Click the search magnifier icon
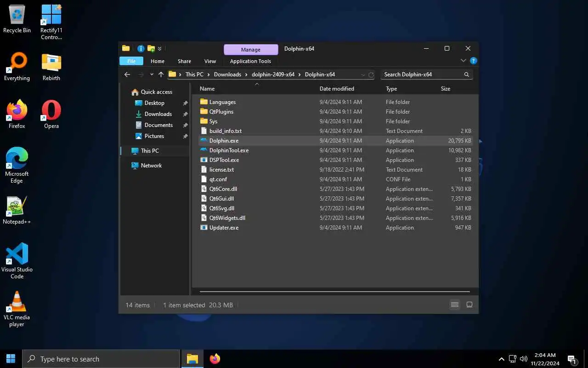The image size is (588, 368). click(466, 75)
